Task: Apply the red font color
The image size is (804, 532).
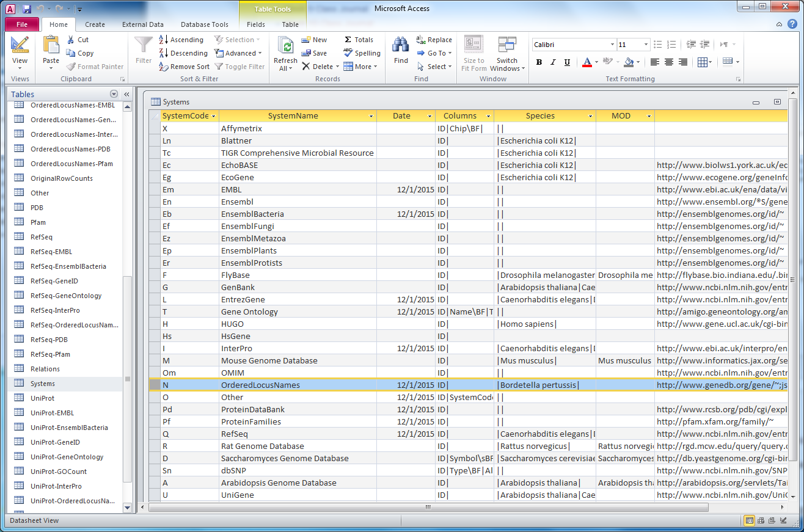Action: pyautogui.click(x=587, y=62)
